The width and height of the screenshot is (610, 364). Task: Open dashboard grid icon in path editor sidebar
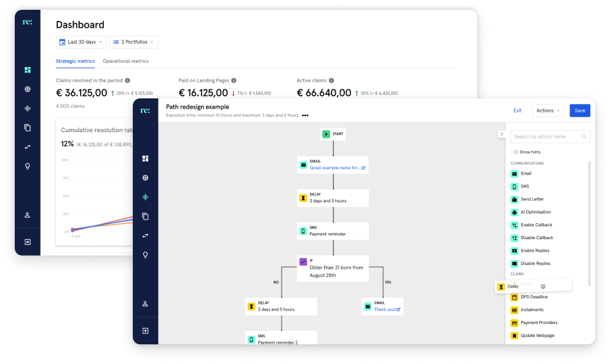coord(146,159)
